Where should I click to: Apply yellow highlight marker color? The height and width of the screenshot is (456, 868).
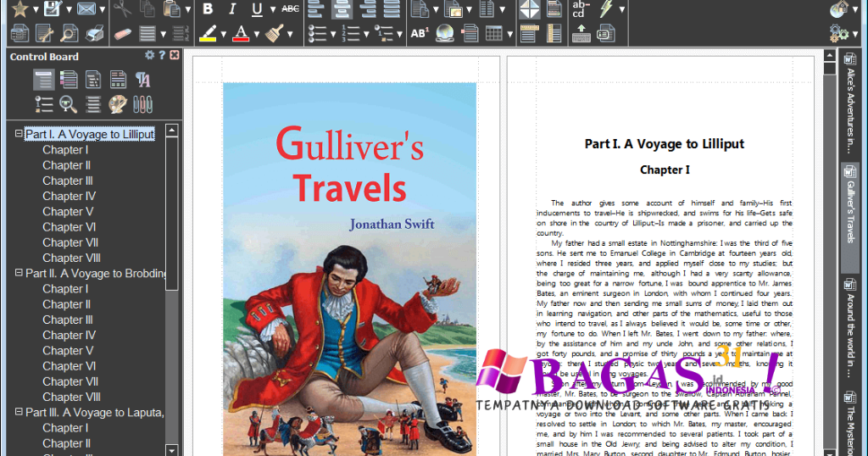pos(208,34)
